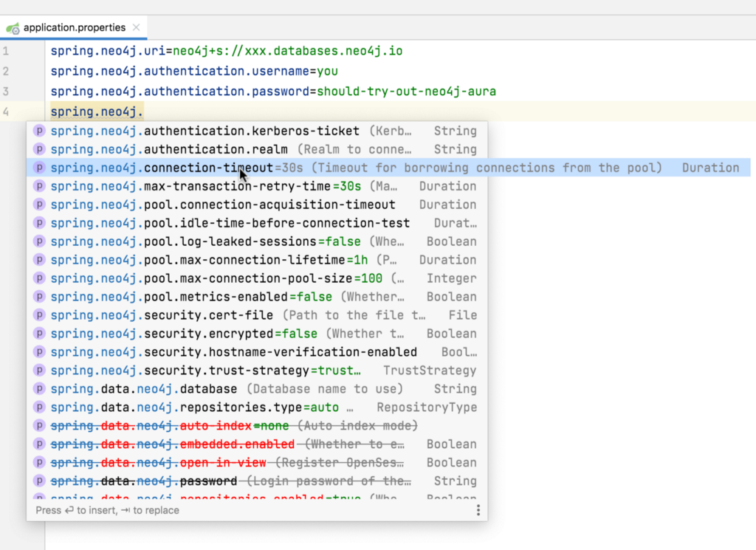Click line number 3 in the gutter

point(6,92)
